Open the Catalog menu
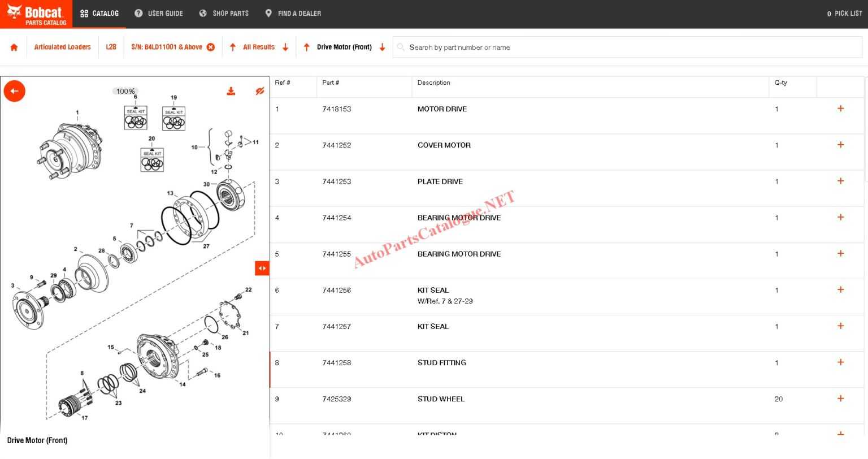The image size is (868, 459). point(99,14)
